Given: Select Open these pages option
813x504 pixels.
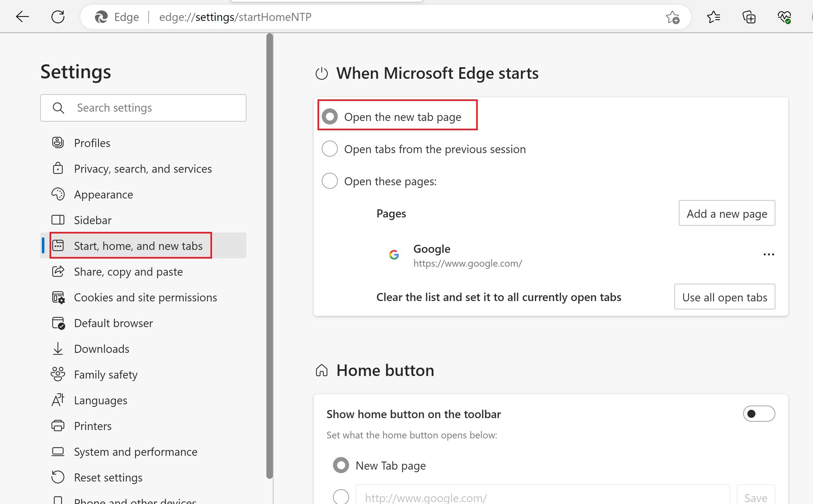Looking at the screenshot, I should (330, 181).
